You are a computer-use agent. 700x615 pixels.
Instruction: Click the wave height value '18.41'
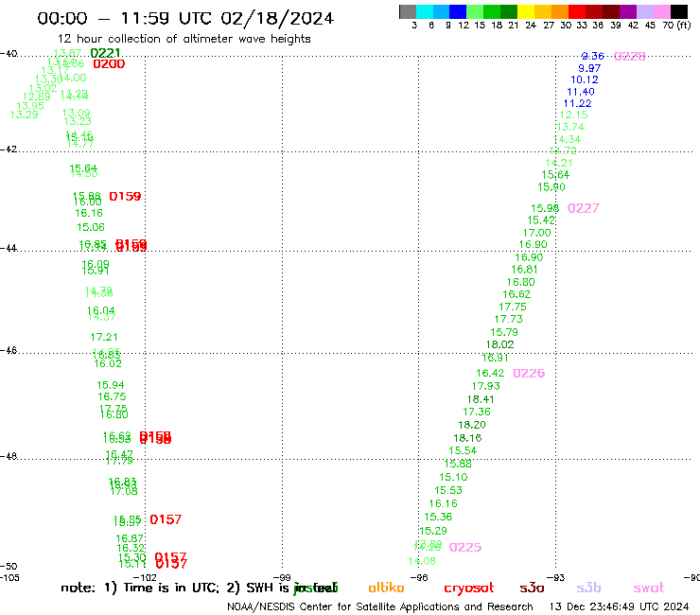tap(481, 399)
